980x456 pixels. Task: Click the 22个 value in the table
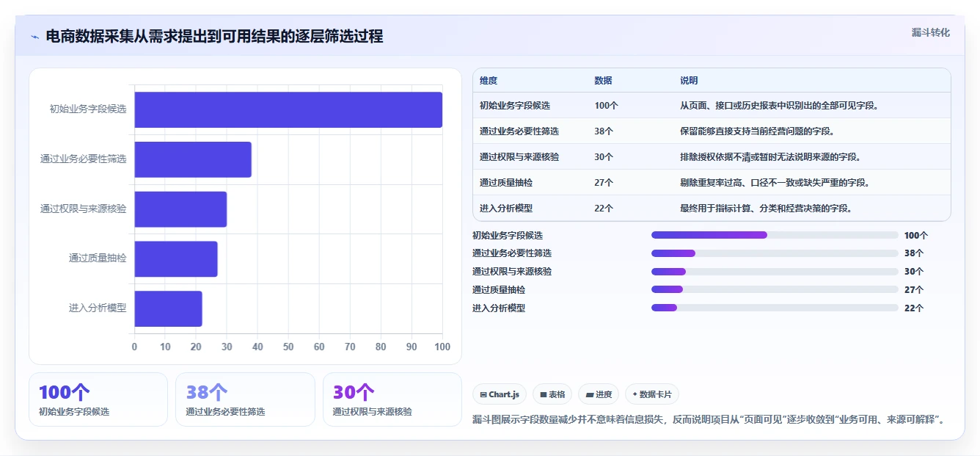click(x=604, y=209)
